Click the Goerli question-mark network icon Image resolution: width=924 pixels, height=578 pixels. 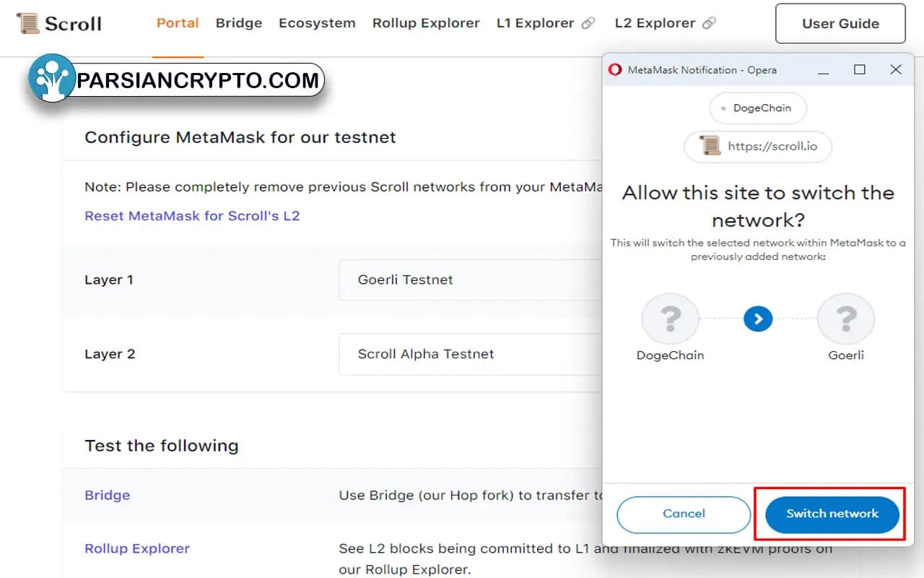(846, 318)
